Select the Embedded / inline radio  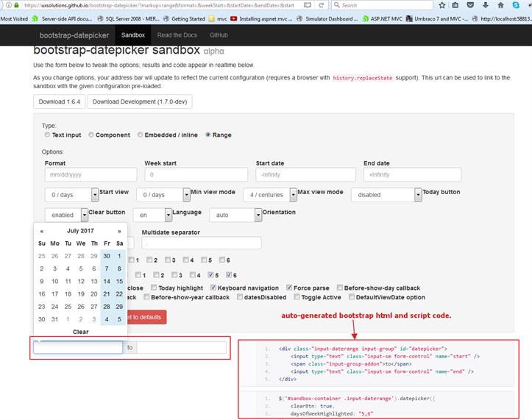[140, 135]
